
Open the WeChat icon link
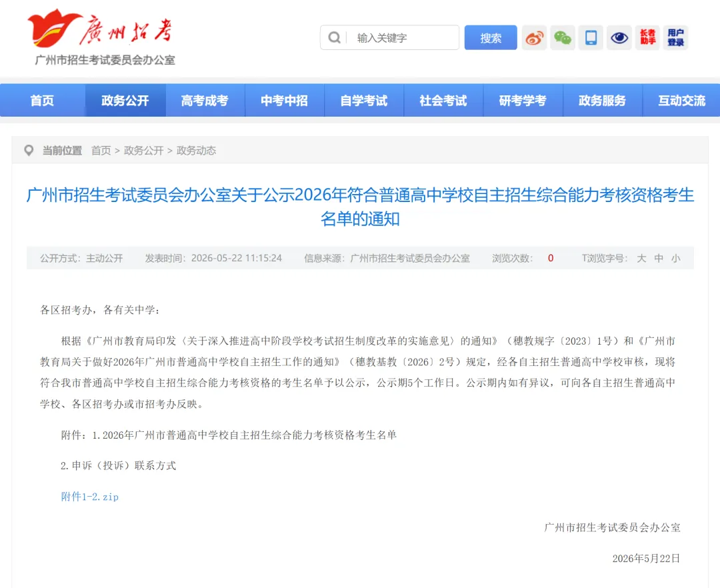point(563,37)
